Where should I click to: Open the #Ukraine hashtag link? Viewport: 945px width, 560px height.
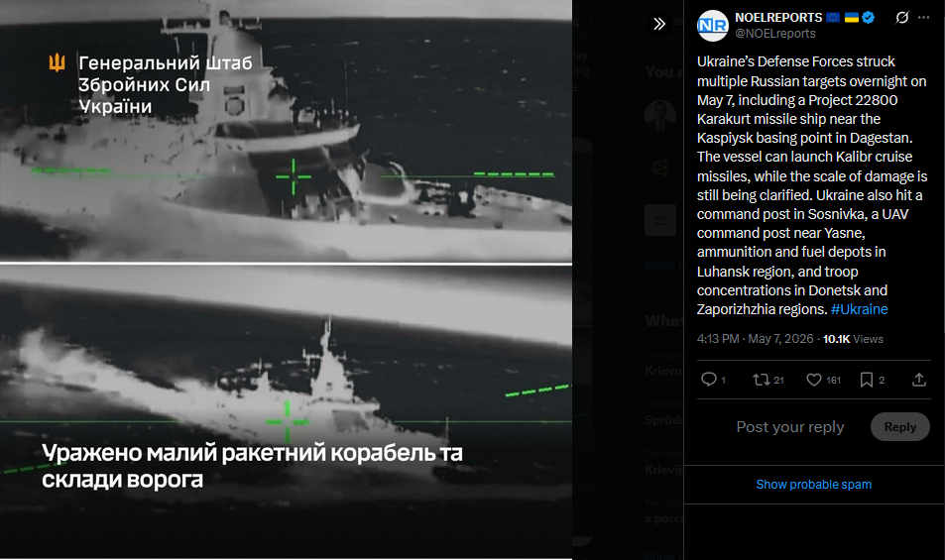[x=859, y=309]
